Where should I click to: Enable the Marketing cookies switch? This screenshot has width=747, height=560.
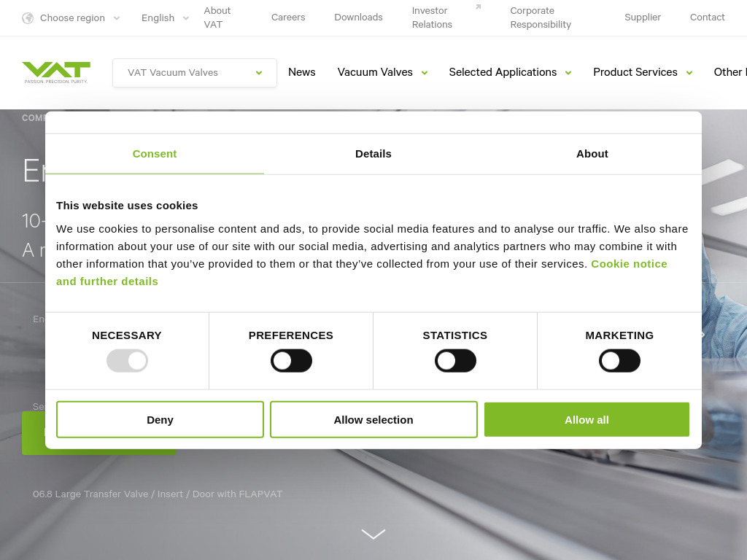pyautogui.click(x=619, y=361)
